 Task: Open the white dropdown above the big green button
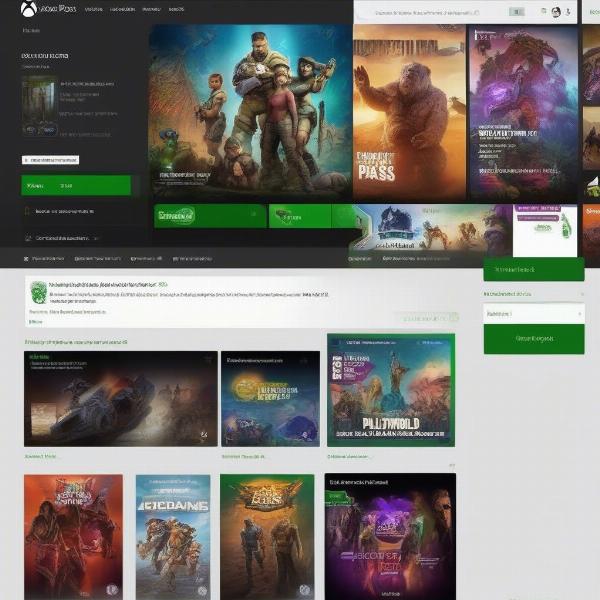[x=534, y=314]
